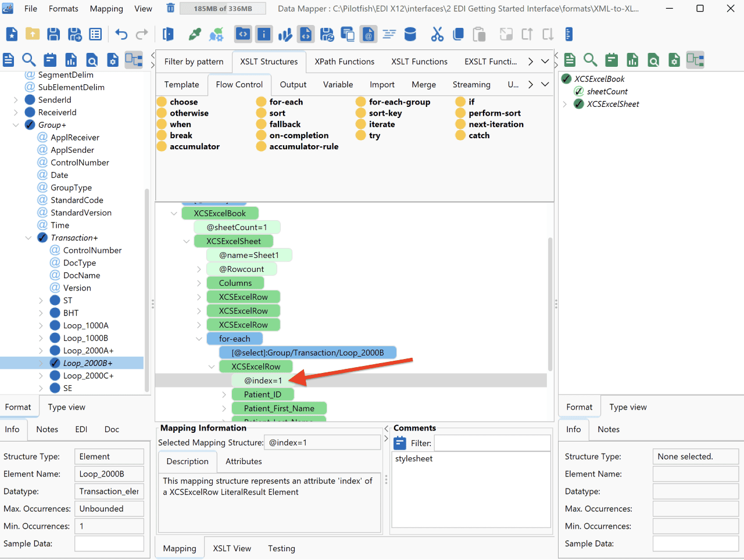The width and height of the screenshot is (744, 560).
Task: Click the new document toolbar icon
Action: pyautogui.click(x=12, y=34)
